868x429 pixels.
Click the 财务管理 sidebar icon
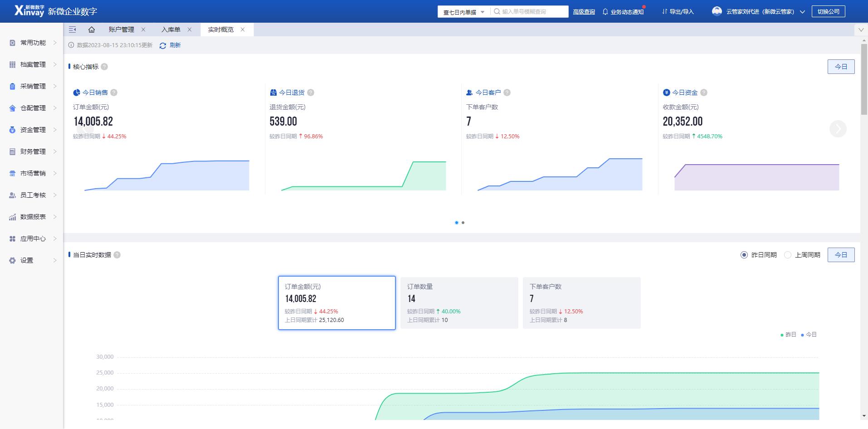pyautogui.click(x=12, y=151)
